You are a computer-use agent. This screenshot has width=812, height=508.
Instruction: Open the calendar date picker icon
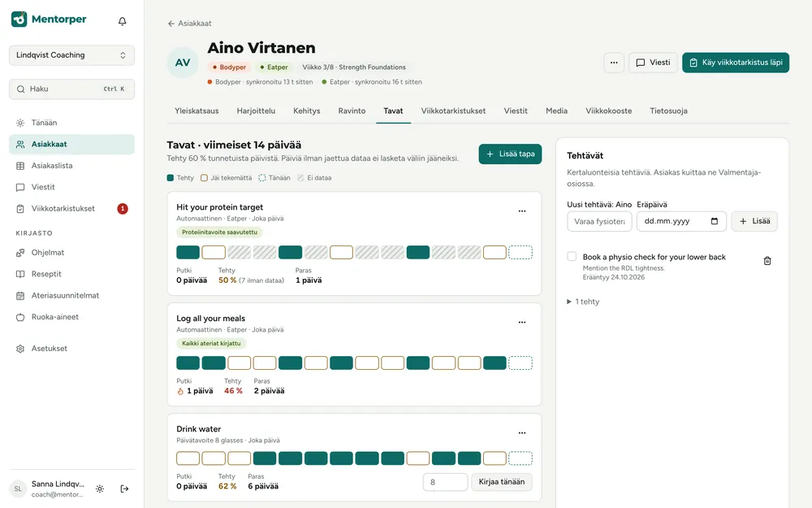pyautogui.click(x=715, y=221)
